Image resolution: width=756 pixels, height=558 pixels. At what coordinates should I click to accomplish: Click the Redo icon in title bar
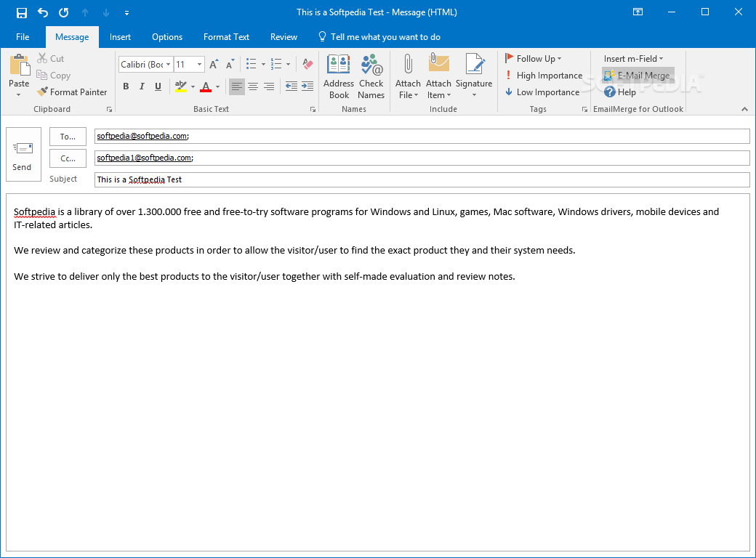(64, 12)
